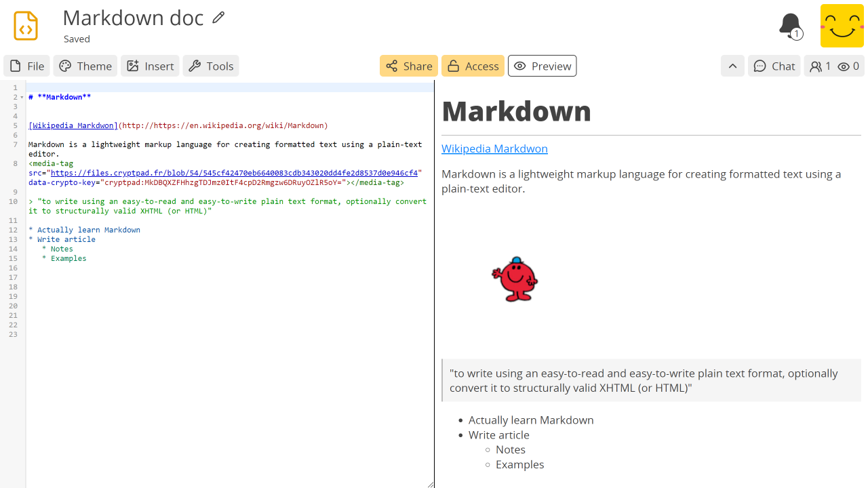Click the pencil to rename the document

pos(218,17)
